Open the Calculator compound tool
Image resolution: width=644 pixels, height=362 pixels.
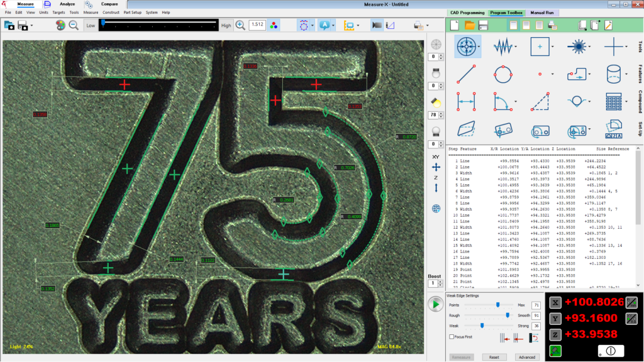tap(613, 102)
